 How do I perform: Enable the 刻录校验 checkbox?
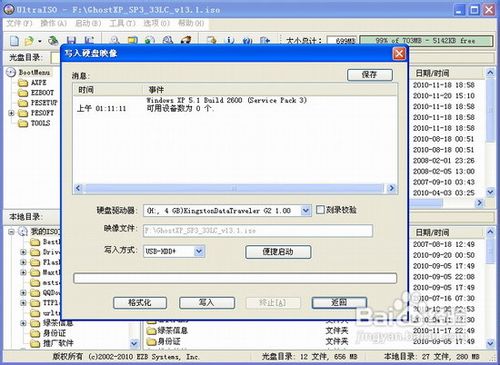320,210
